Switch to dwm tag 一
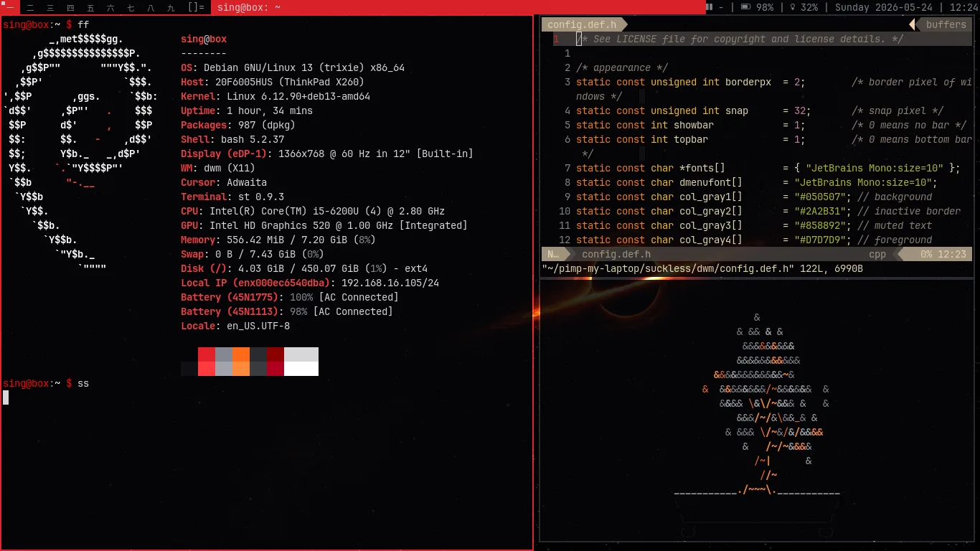 pyautogui.click(x=10, y=7)
